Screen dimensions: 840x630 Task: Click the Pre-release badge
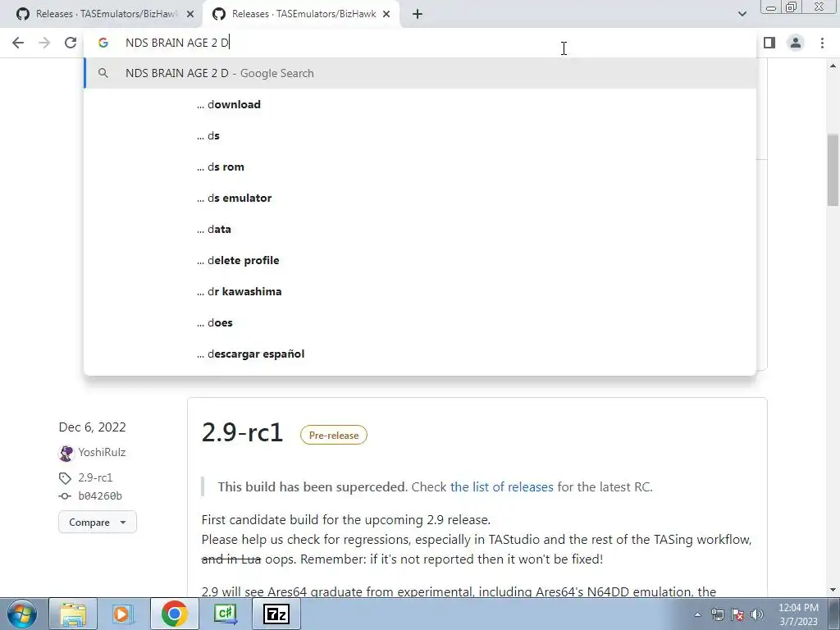point(334,435)
